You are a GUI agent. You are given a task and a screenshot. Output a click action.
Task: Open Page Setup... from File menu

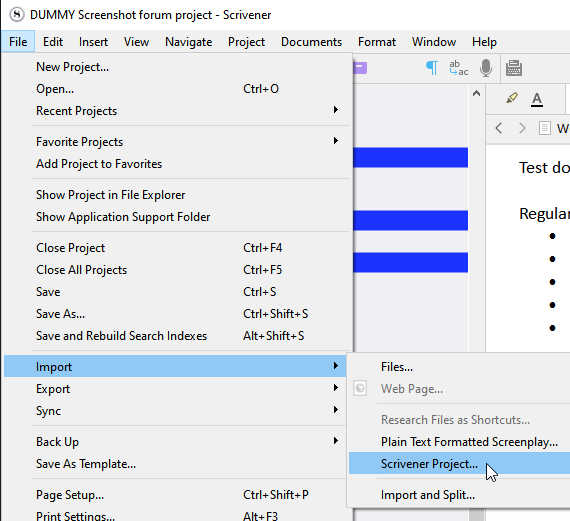(175, 495)
